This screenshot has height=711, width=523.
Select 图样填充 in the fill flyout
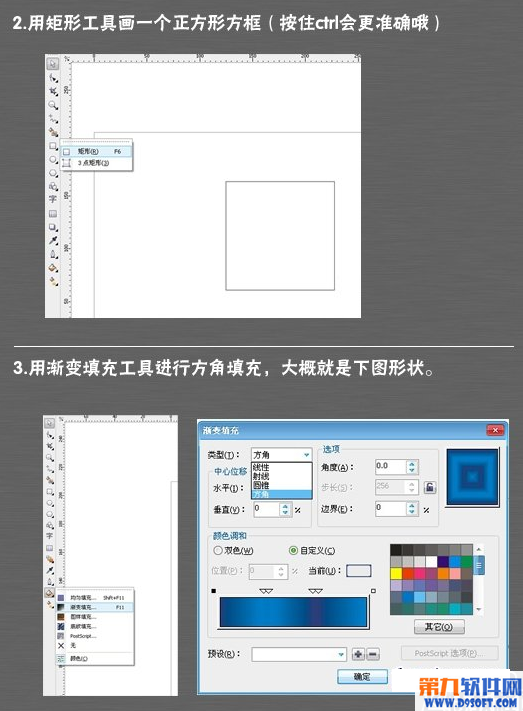pos(95,617)
